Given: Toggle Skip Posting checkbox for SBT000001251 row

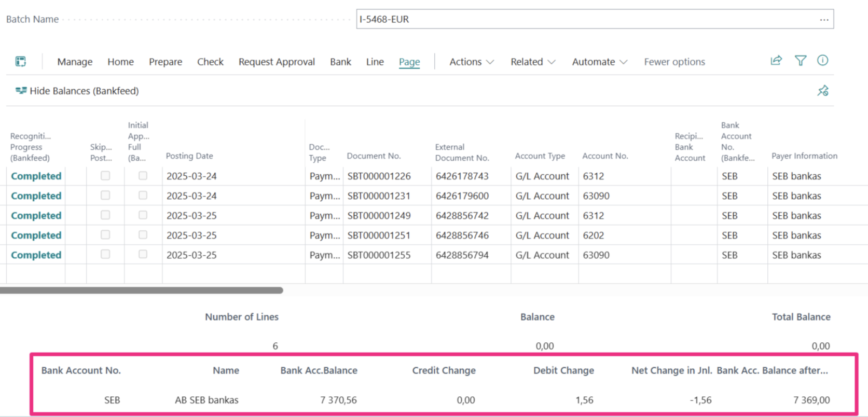Looking at the screenshot, I should [x=105, y=235].
